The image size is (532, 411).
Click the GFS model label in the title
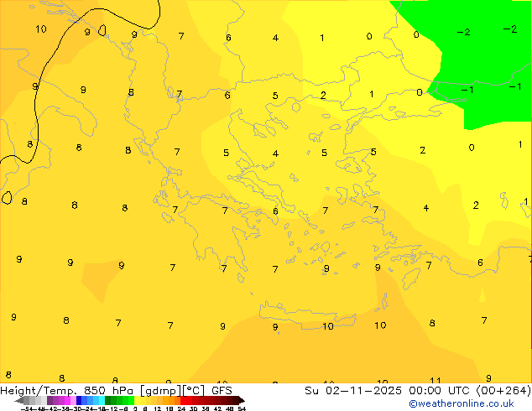point(222,391)
